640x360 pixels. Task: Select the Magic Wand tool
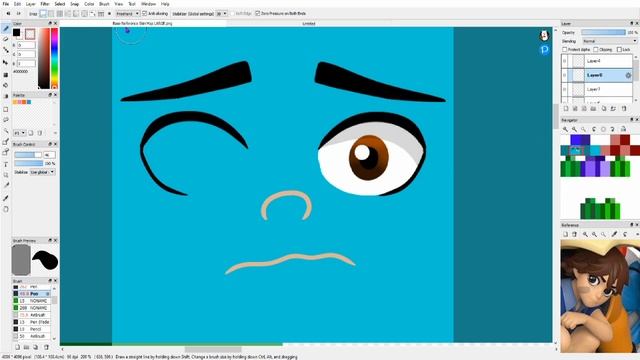pos(6,131)
